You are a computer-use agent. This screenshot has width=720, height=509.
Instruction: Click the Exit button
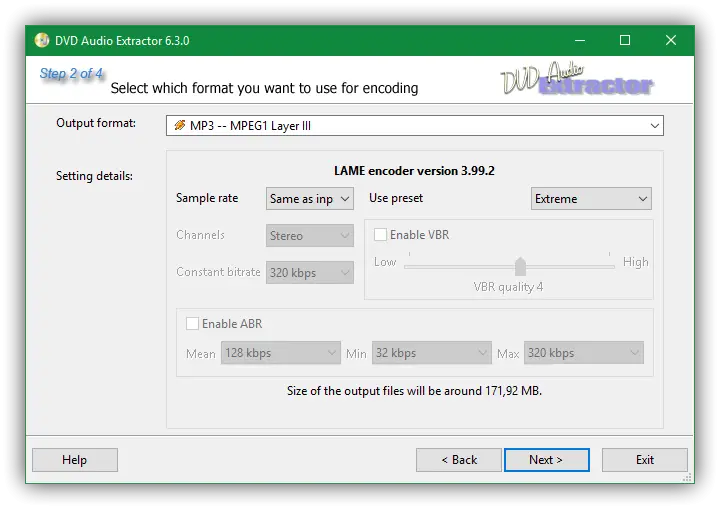(645, 460)
